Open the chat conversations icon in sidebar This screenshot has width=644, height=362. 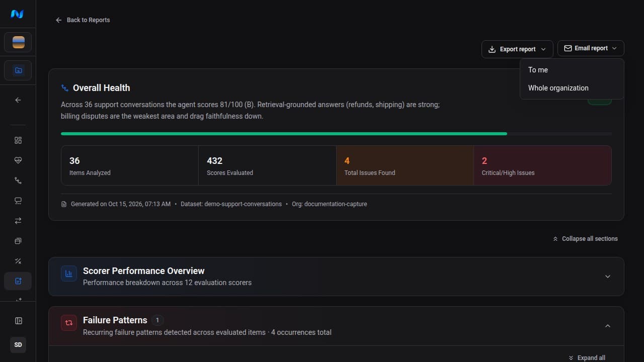click(18, 201)
